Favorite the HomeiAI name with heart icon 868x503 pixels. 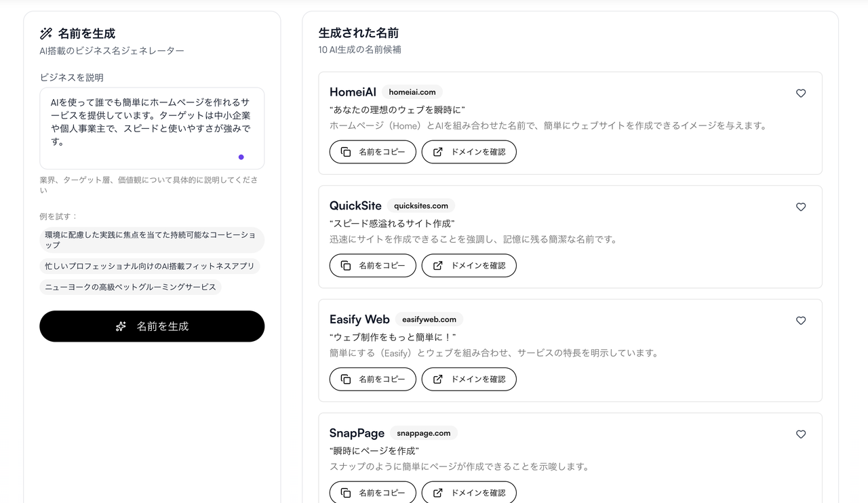tap(801, 94)
